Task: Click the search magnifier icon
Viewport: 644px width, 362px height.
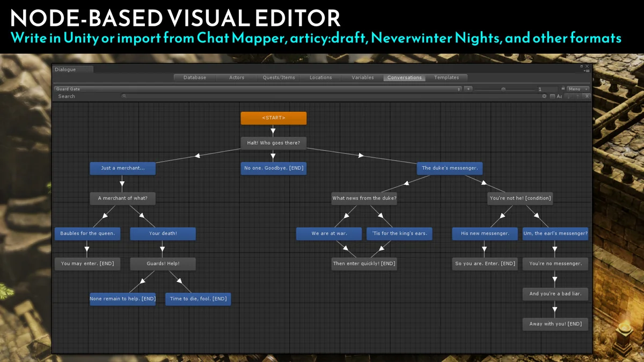Action: click(125, 96)
